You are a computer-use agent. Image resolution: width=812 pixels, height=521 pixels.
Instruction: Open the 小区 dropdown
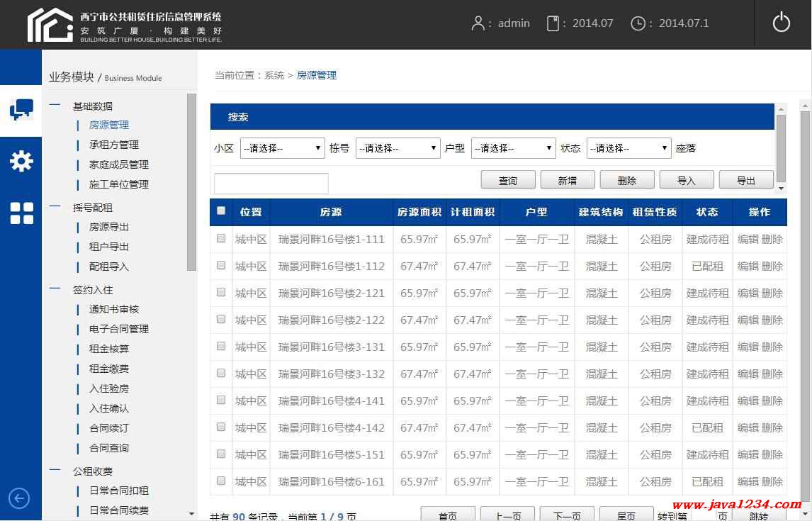(x=282, y=148)
